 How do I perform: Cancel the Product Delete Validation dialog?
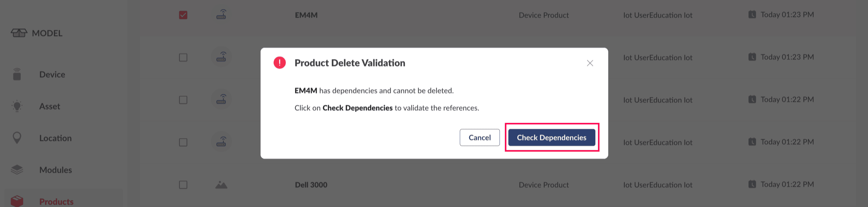pos(479,137)
